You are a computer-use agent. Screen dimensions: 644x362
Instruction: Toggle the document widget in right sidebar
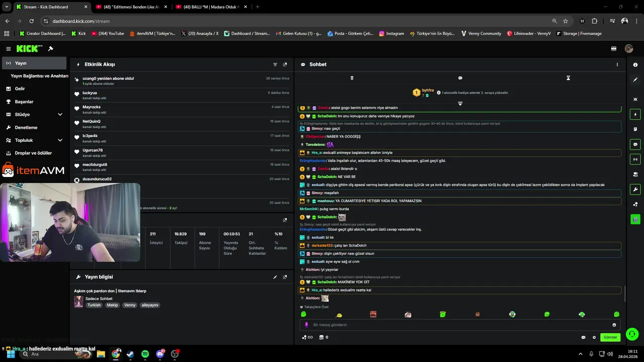(635, 129)
